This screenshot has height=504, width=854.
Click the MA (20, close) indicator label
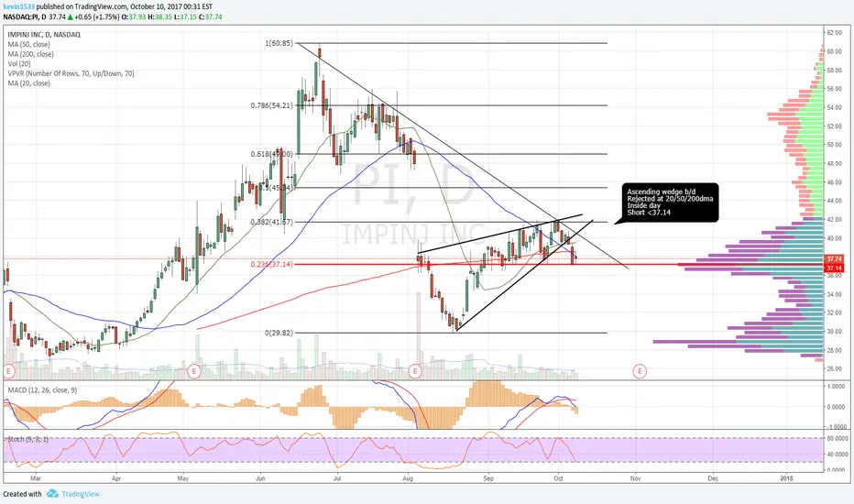(x=28, y=83)
